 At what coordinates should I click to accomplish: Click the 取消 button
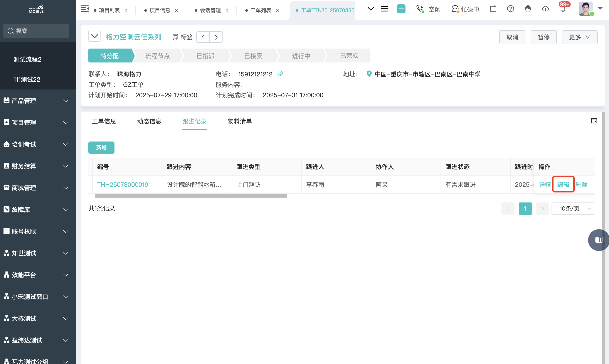(x=512, y=37)
